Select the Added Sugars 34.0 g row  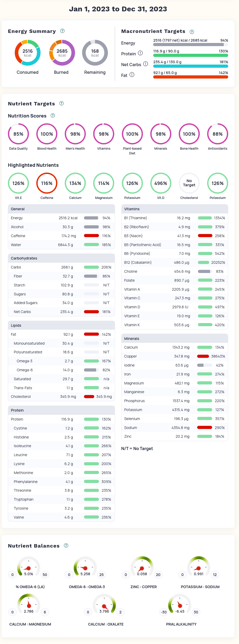[61, 303]
